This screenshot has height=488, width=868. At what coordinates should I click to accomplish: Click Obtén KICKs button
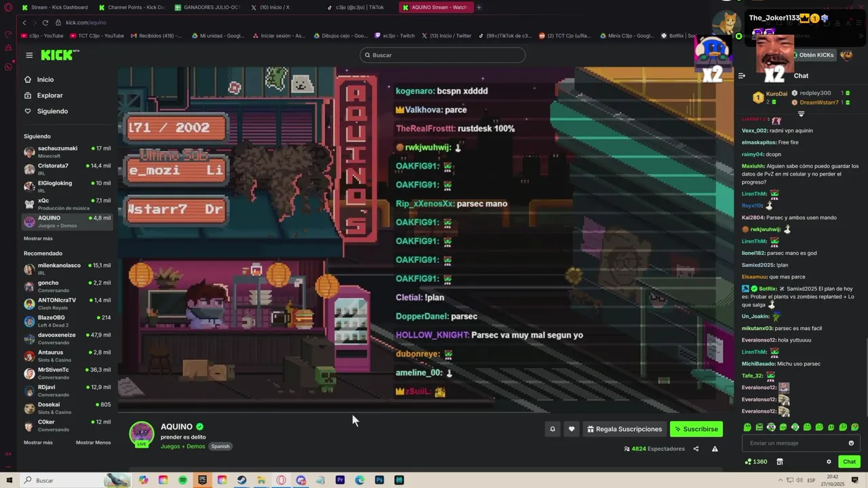point(816,55)
